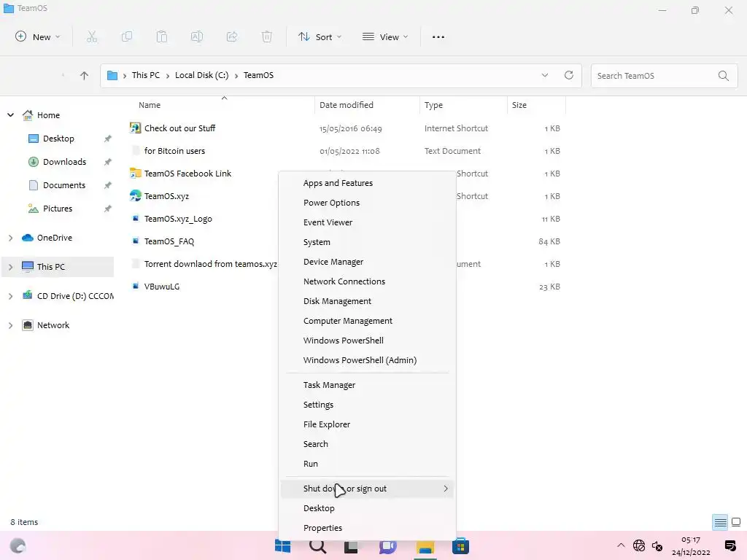Select Event Viewer menu entry
747x560 pixels.
coord(367,222)
